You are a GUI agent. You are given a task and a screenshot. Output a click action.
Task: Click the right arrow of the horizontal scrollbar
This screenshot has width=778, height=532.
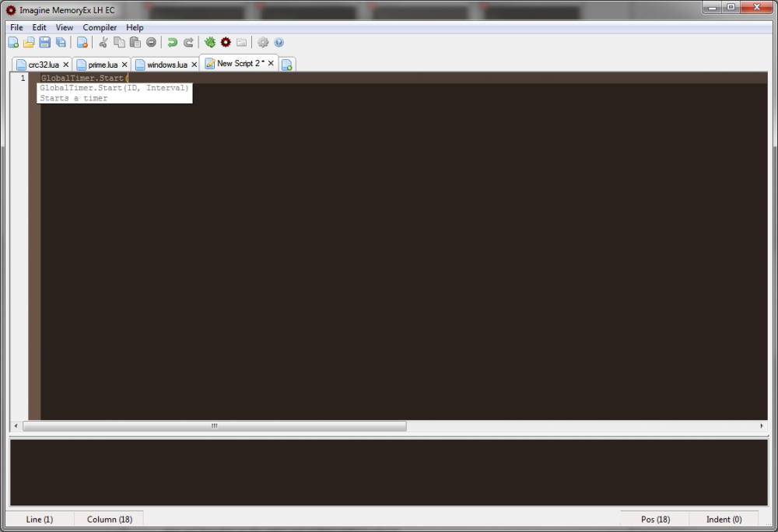click(762, 426)
